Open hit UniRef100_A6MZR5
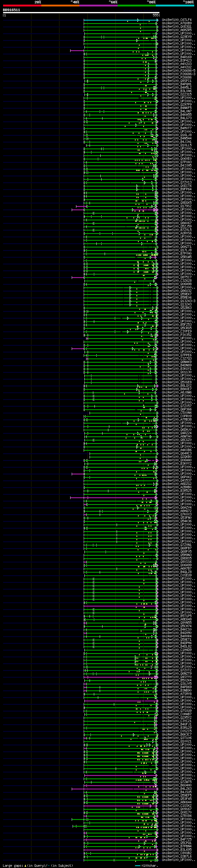The height and width of the screenshot is (868, 197). click(177, 30)
